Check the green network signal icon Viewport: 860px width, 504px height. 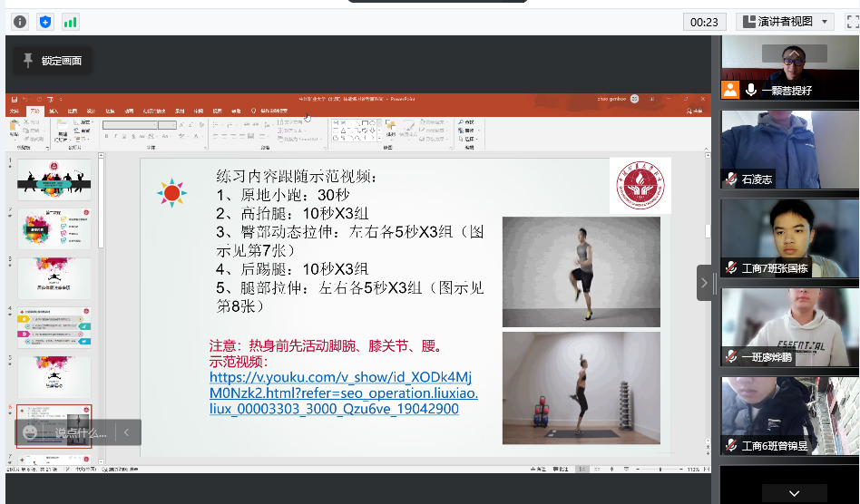(x=70, y=21)
